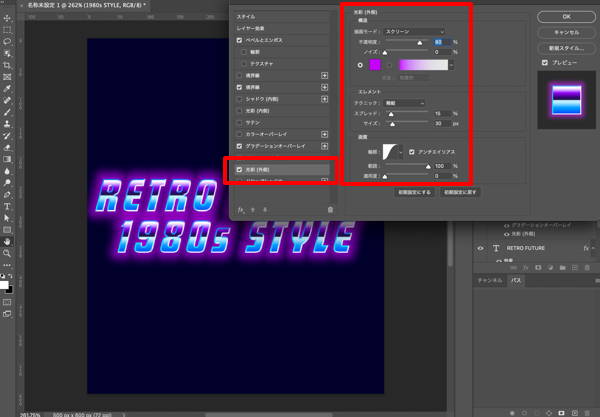The width and height of the screenshot is (600, 417).
Task: Select the Hand tool
Action: click(x=7, y=241)
